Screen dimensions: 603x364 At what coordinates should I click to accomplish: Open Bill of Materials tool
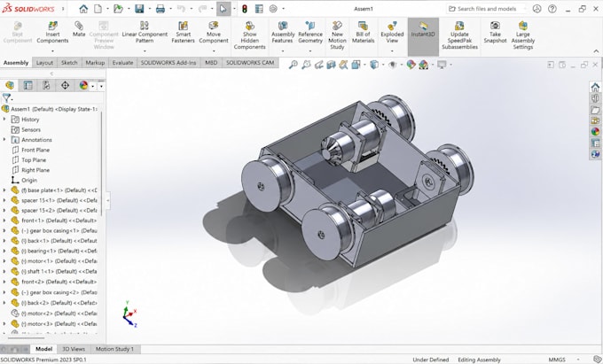pos(363,32)
